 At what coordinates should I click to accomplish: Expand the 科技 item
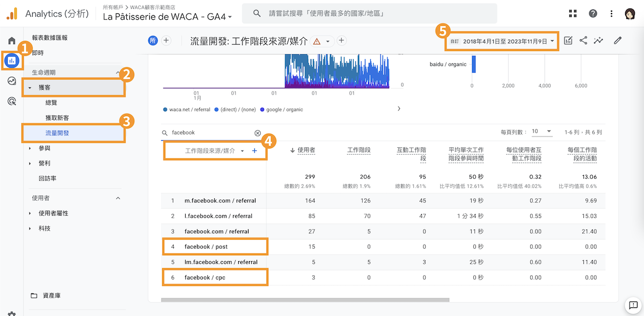click(31, 228)
